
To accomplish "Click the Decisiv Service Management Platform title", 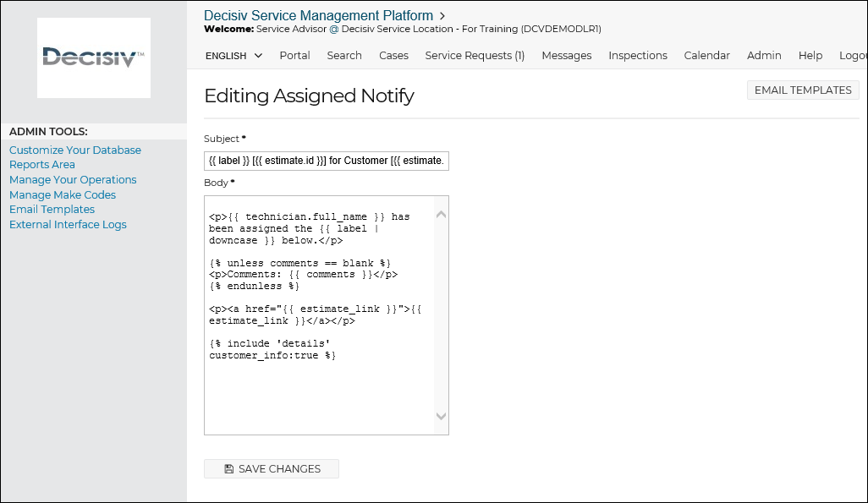I will coord(318,15).
